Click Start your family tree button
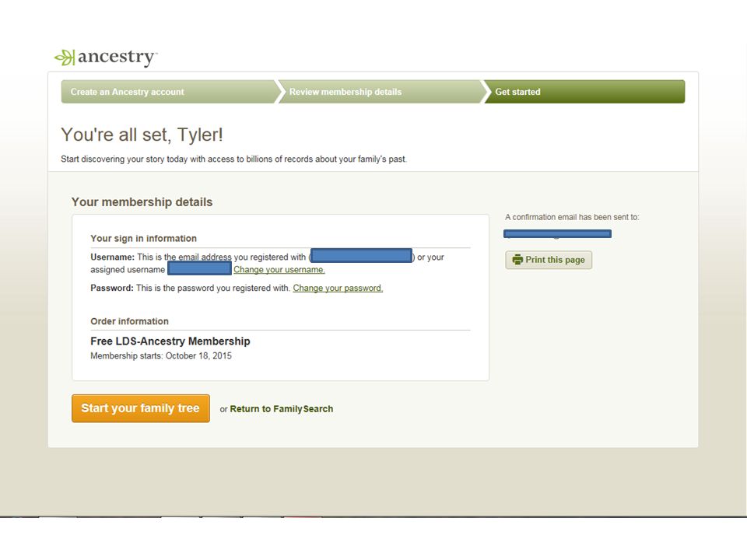Viewport: 747px width, 560px height. tap(141, 408)
